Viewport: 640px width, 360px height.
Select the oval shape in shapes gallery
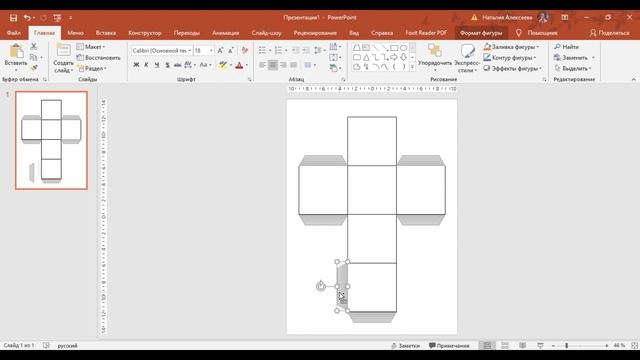point(403,48)
